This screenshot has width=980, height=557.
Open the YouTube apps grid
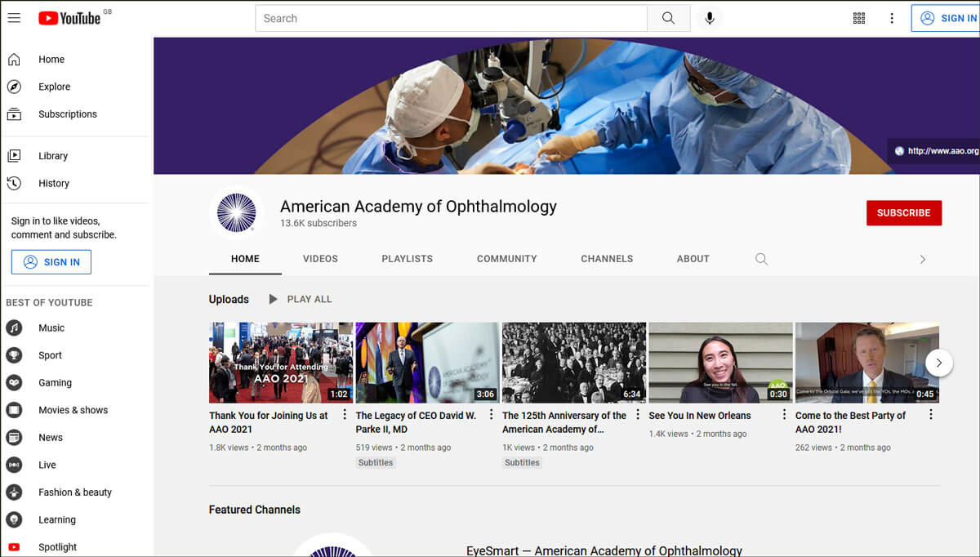[x=859, y=18]
